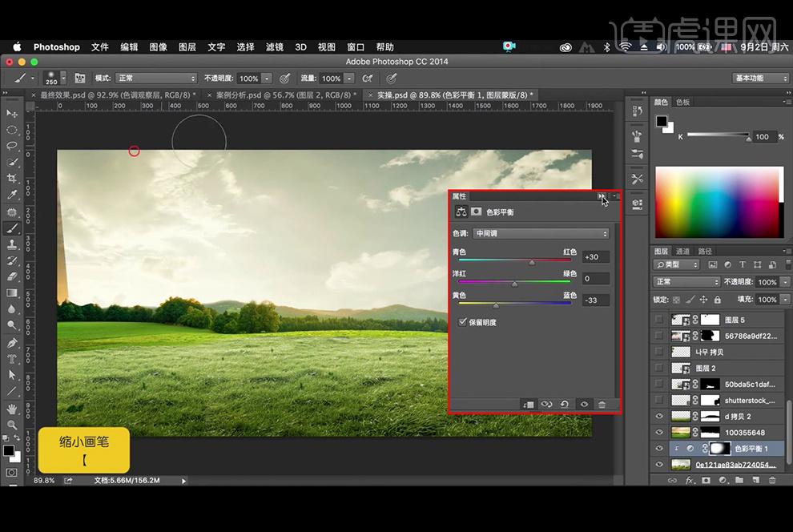Open brush 模式 正常 dropdown in options bar

(x=155, y=79)
